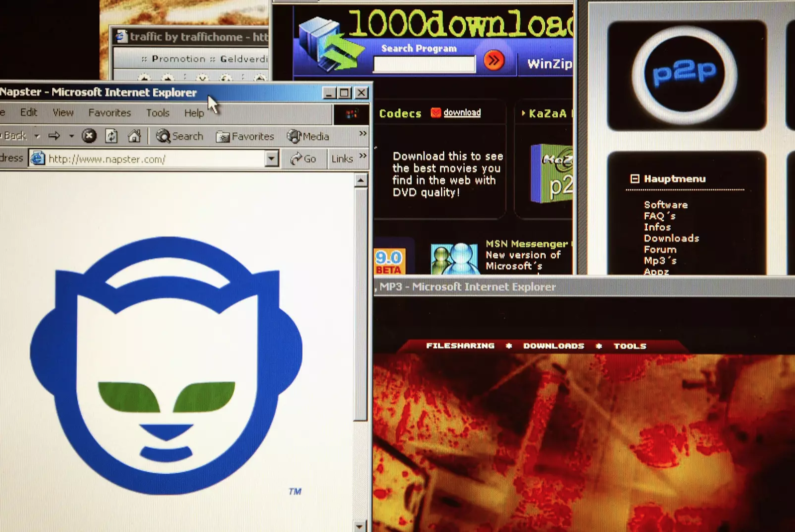Open the Favorites toolbar button
The height and width of the screenshot is (532, 795).
[245, 136]
